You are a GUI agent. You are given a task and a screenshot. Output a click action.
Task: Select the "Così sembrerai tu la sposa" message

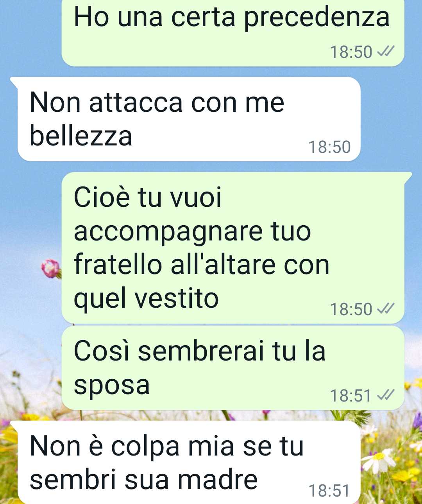click(233, 368)
